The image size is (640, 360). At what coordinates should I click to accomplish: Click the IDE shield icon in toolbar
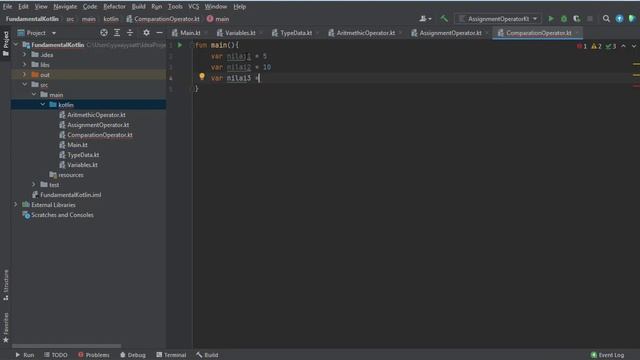click(632, 19)
